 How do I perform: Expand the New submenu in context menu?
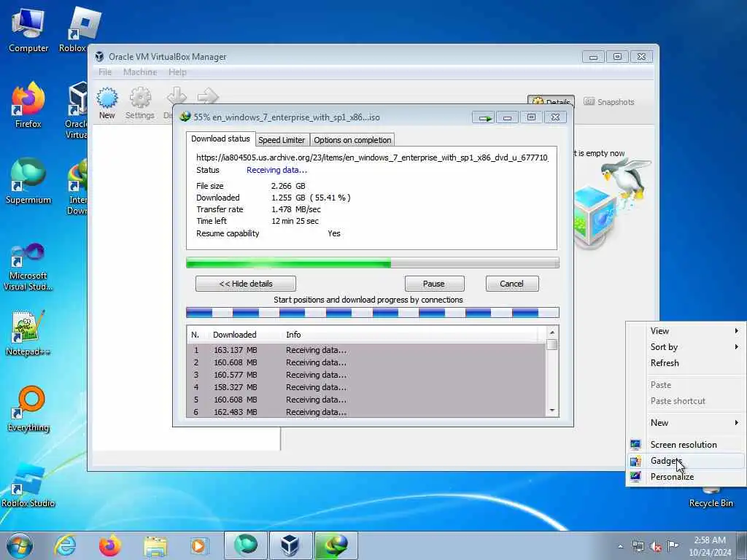(686, 422)
